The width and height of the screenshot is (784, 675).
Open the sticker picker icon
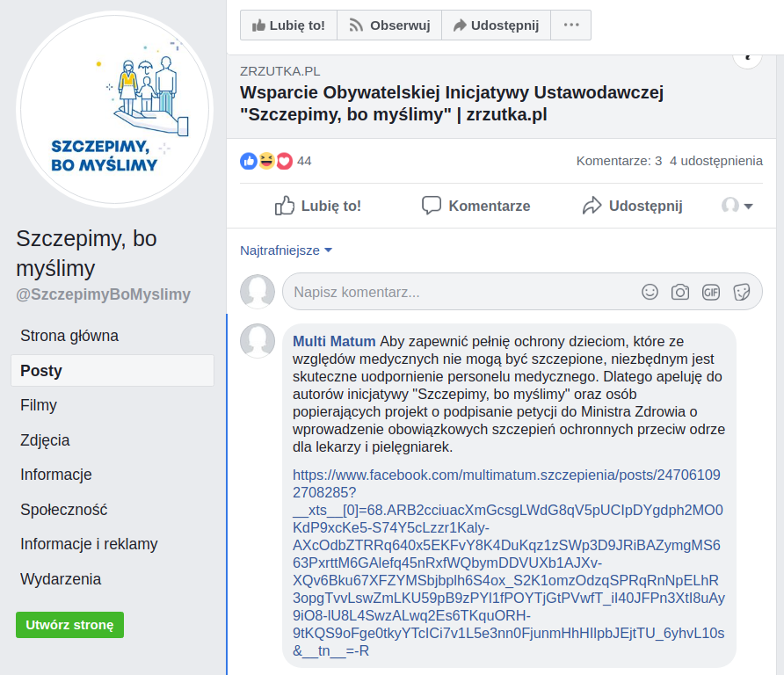point(742,292)
